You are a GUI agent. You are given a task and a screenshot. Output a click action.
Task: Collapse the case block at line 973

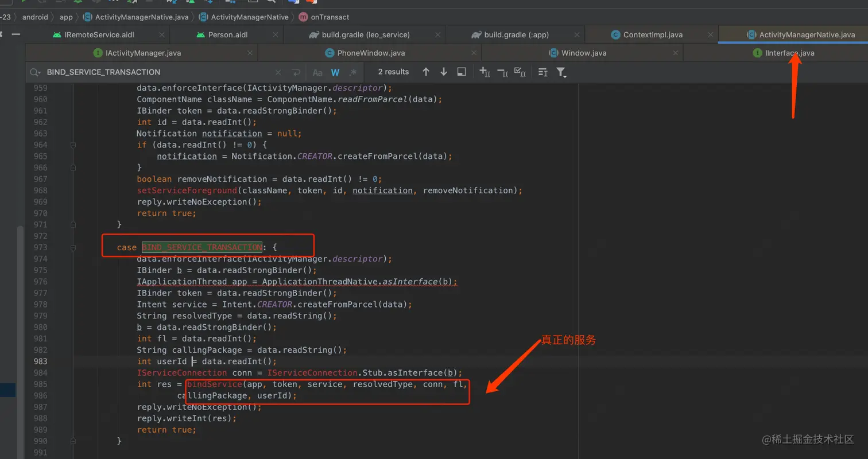[x=73, y=248]
